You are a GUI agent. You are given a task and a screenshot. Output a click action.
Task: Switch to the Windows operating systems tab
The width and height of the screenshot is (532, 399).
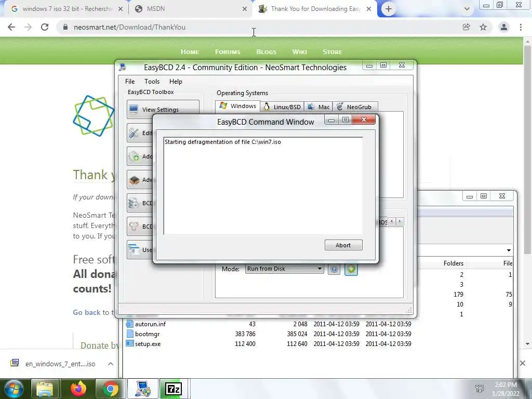tap(238, 106)
